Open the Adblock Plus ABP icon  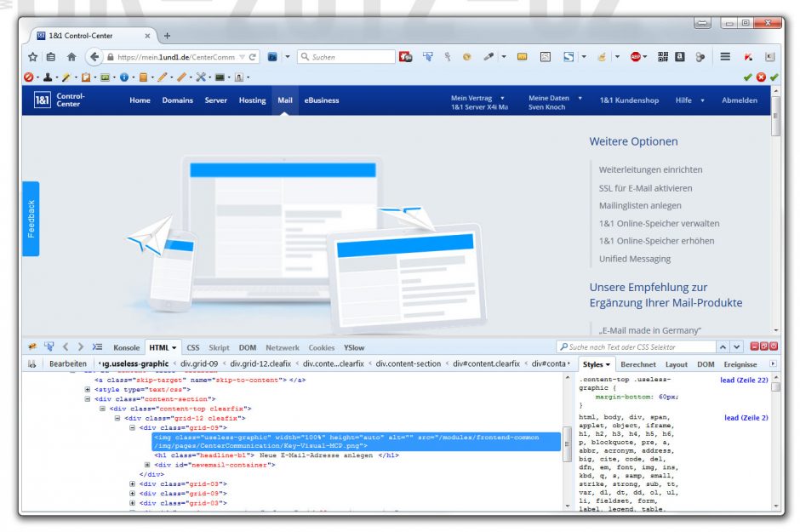coord(635,57)
